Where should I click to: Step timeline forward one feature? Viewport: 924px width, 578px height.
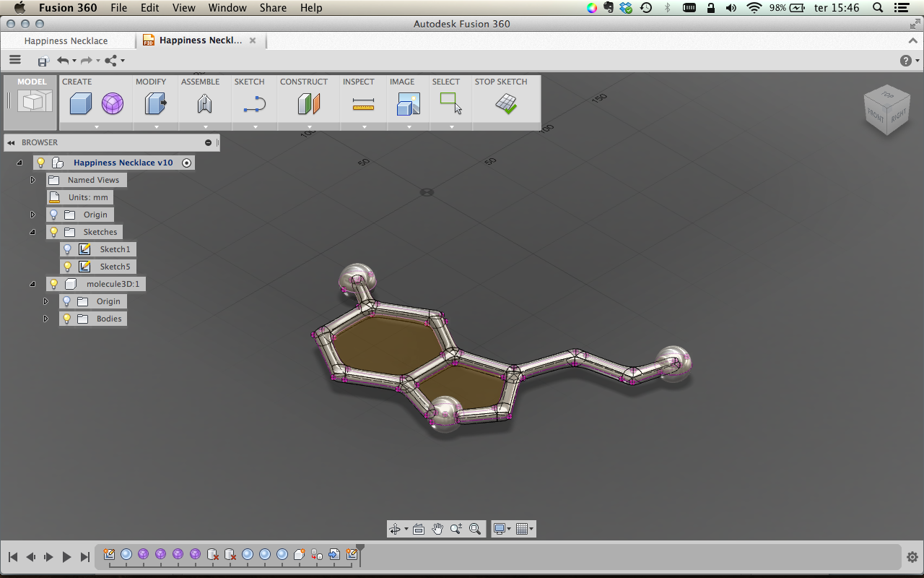pos(48,557)
